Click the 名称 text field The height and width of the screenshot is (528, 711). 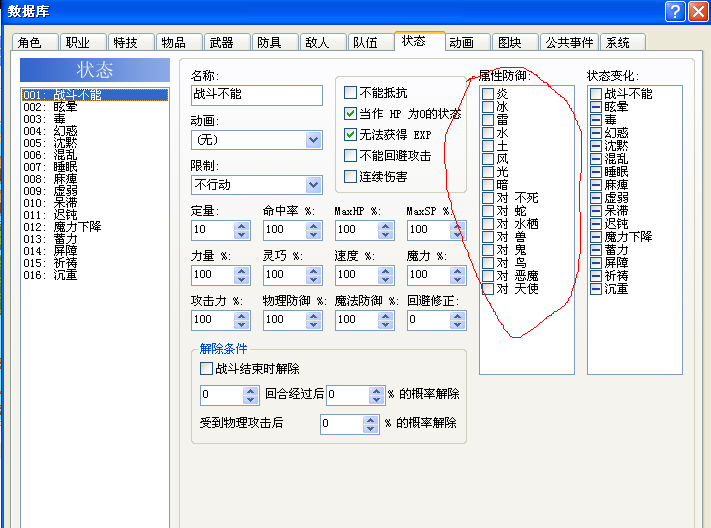point(257,95)
